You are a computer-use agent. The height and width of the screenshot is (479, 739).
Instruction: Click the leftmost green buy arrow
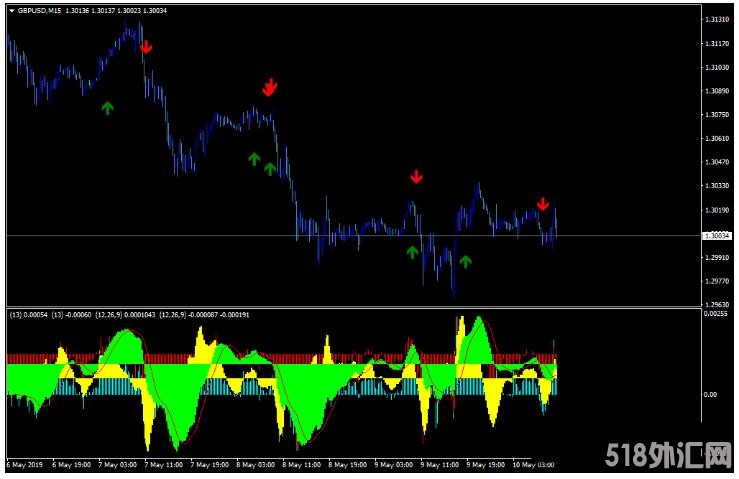pyautogui.click(x=108, y=108)
